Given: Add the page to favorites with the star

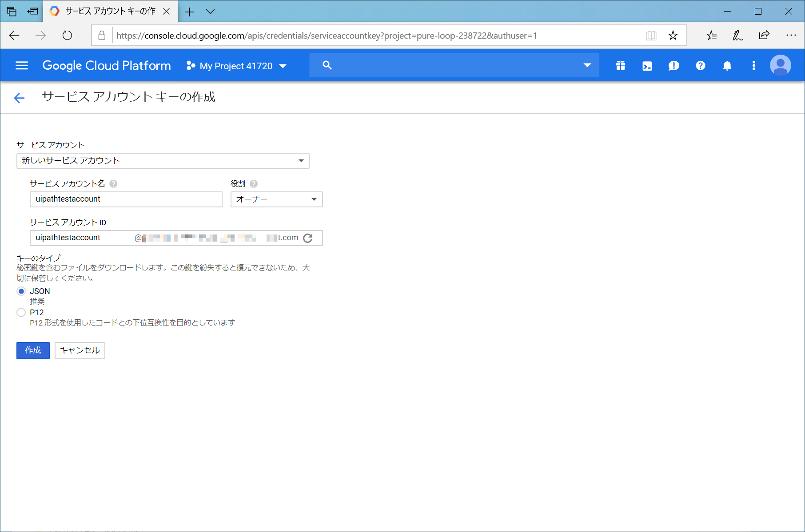Looking at the screenshot, I should coord(673,35).
